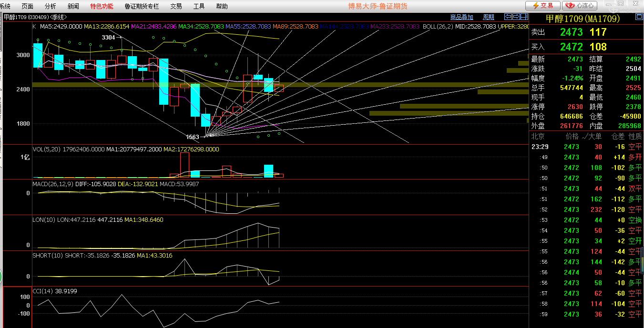Select the 23:29 trade row

[x=586, y=147]
